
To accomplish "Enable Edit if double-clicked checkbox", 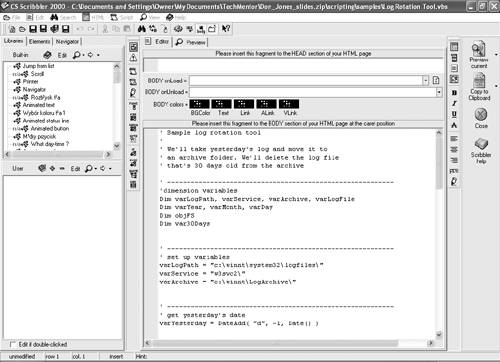I will pos(13,344).
